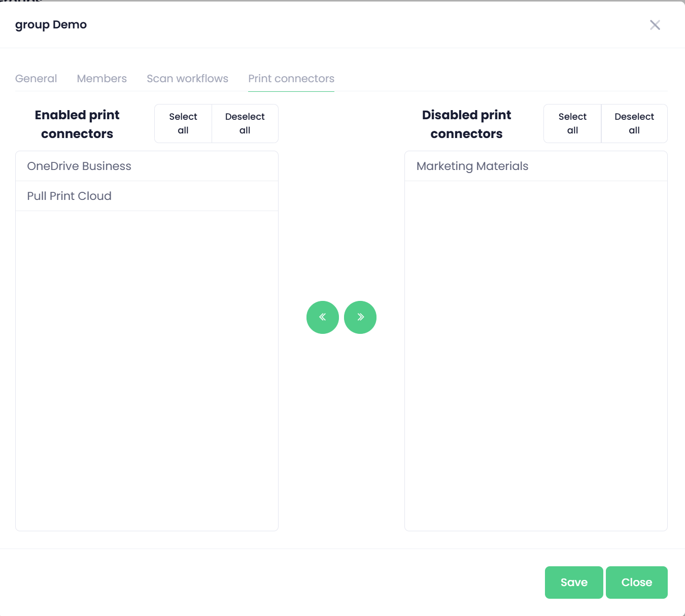Move selected connectors to the enabled list
This screenshot has height=616, width=685.
point(323,317)
